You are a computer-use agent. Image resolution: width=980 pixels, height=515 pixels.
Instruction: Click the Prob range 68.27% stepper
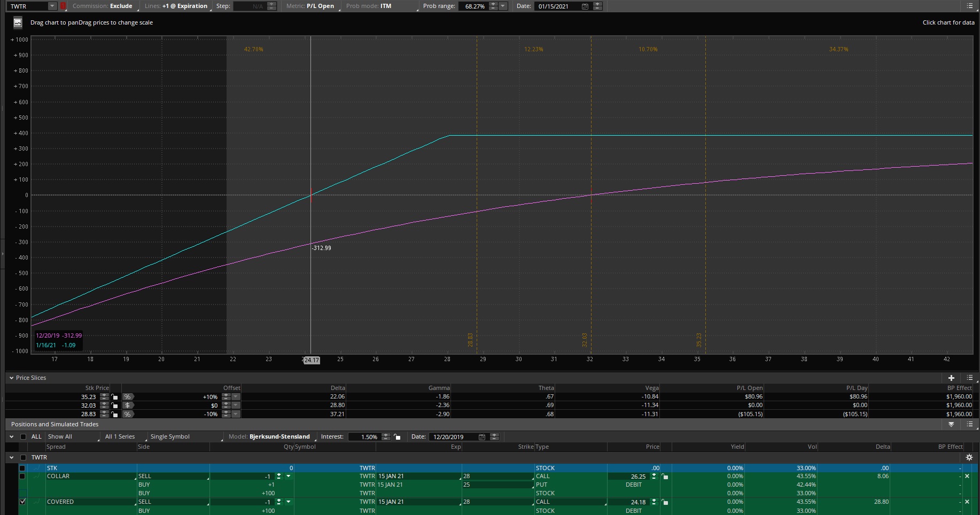pyautogui.click(x=493, y=6)
